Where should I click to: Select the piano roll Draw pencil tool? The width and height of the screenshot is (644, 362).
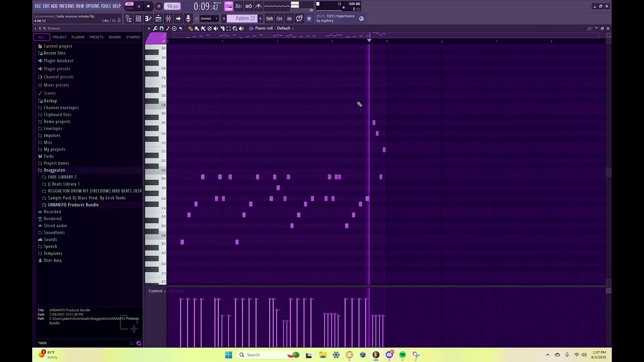tap(190, 28)
